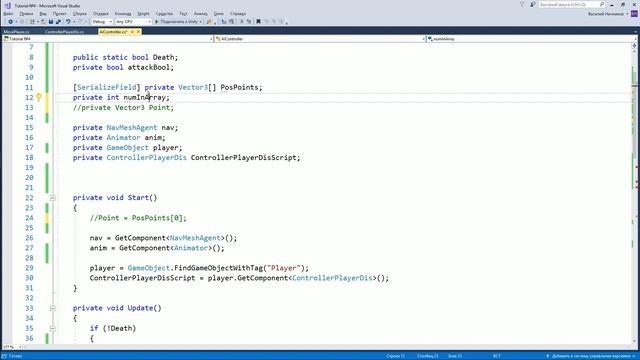
Task: Open the Undo history dropdown arrow
Action: tap(74, 22)
